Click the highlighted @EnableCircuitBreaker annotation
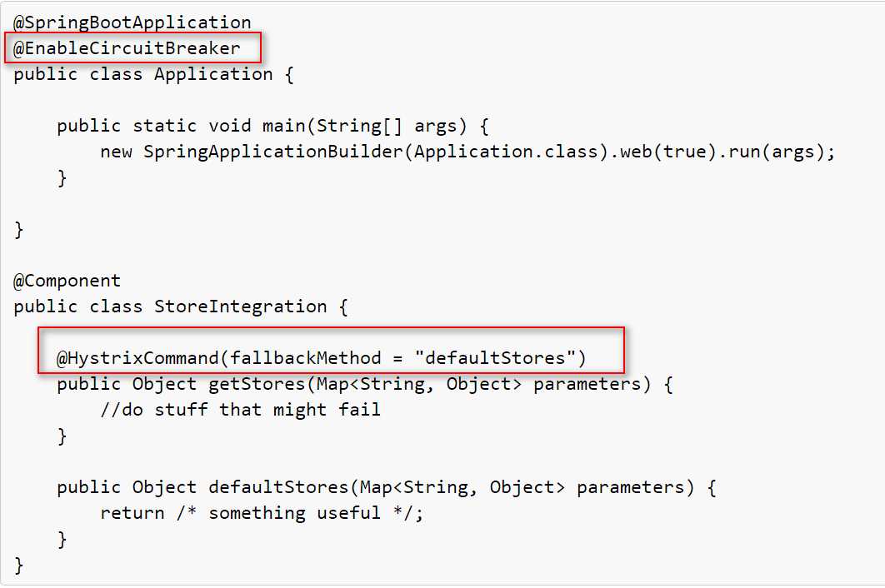This screenshot has height=588, width=885. coord(127,48)
